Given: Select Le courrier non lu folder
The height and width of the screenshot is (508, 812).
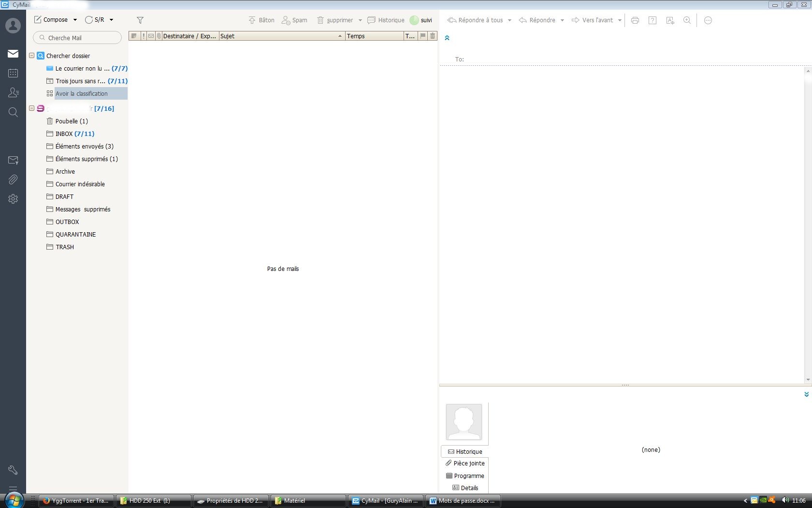Looking at the screenshot, I should pos(87,68).
